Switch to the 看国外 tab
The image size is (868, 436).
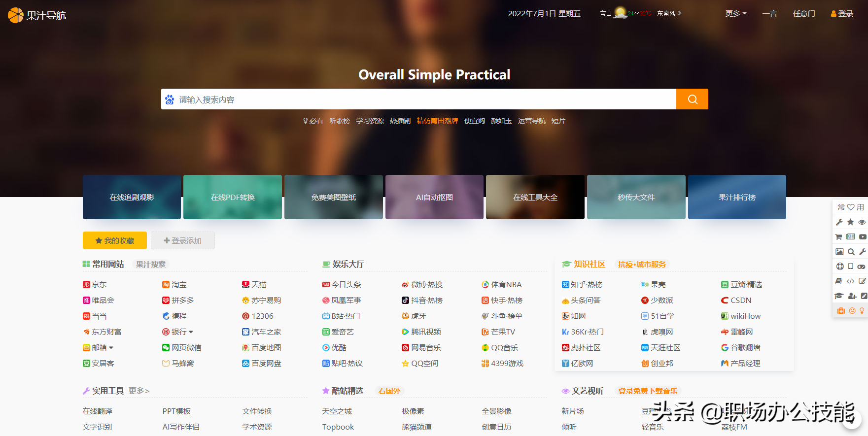[x=389, y=391]
